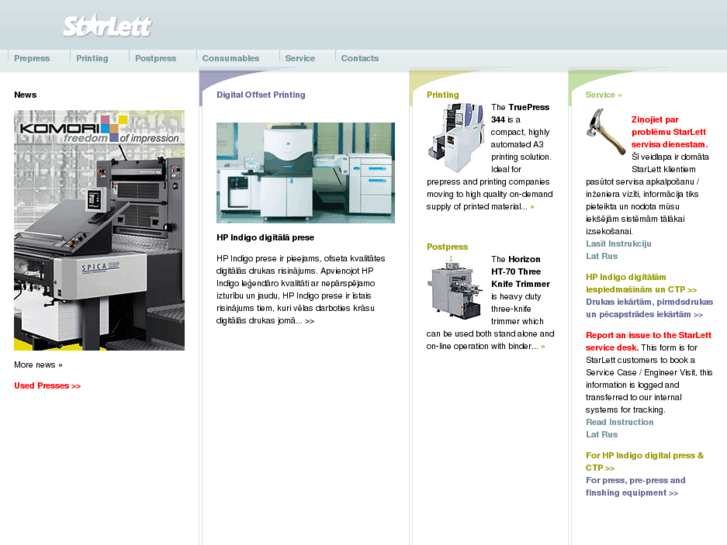Image resolution: width=727 pixels, height=545 pixels.
Task: Click the hammer service icon
Action: (606, 132)
